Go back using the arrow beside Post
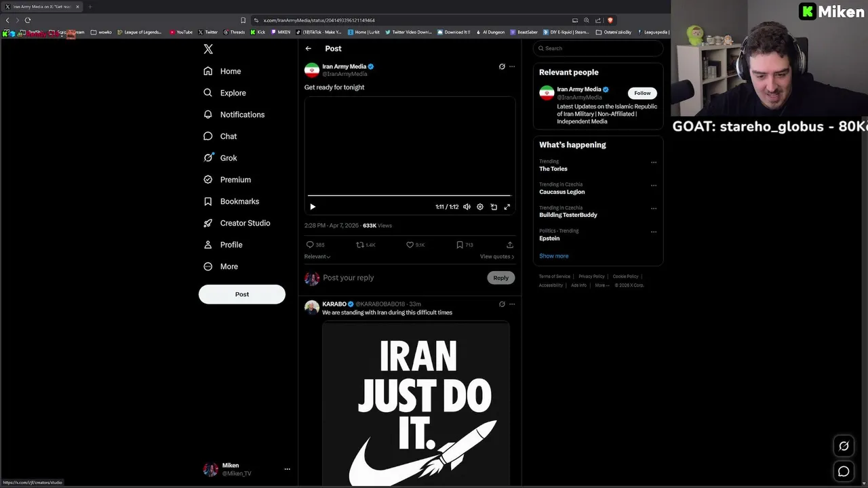Screen dimensions: 868x488 [309, 49]
